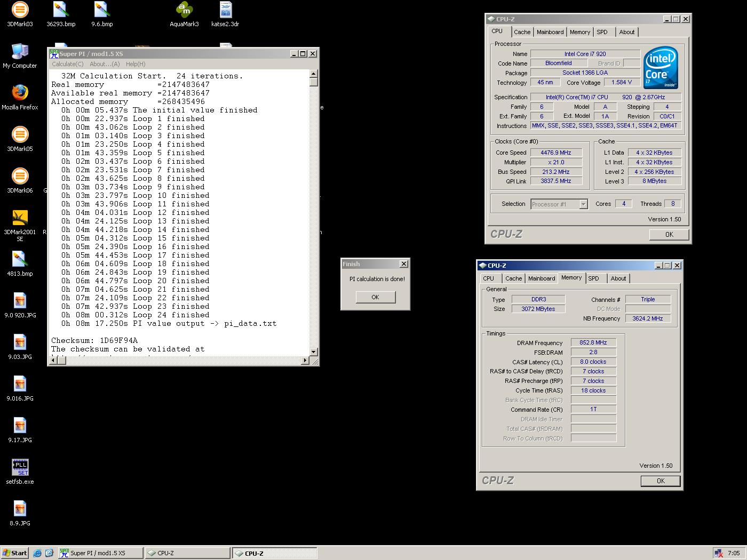Screen dimensions: 747x560
Task: Select the Cache tab in upper CPU-Z
Action: click(522, 32)
